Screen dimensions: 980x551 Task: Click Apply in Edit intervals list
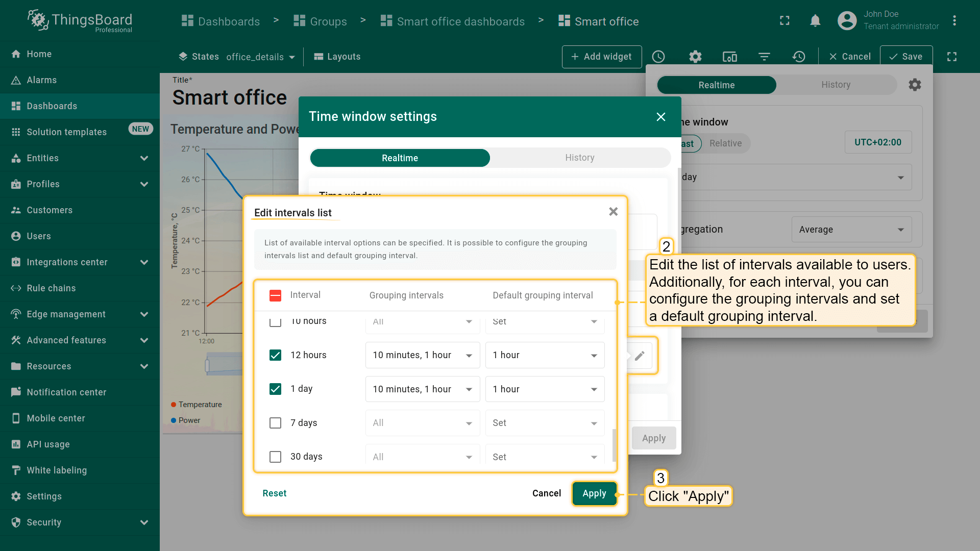click(594, 493)
